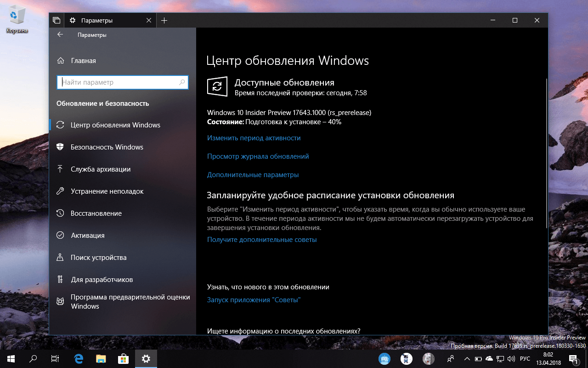Viewport: 588px width, 368px height.
Task: Open the clock showing 8:02 13.04.2018
Action: tap(548, 359)
